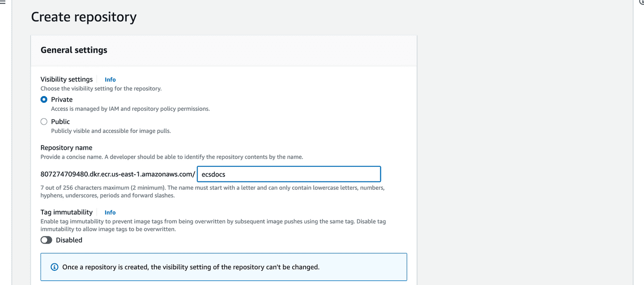Image resolution: width=644 pixels, height=285 pixels.
Task: Click the "Create repository" page heading
Action: 84,17
